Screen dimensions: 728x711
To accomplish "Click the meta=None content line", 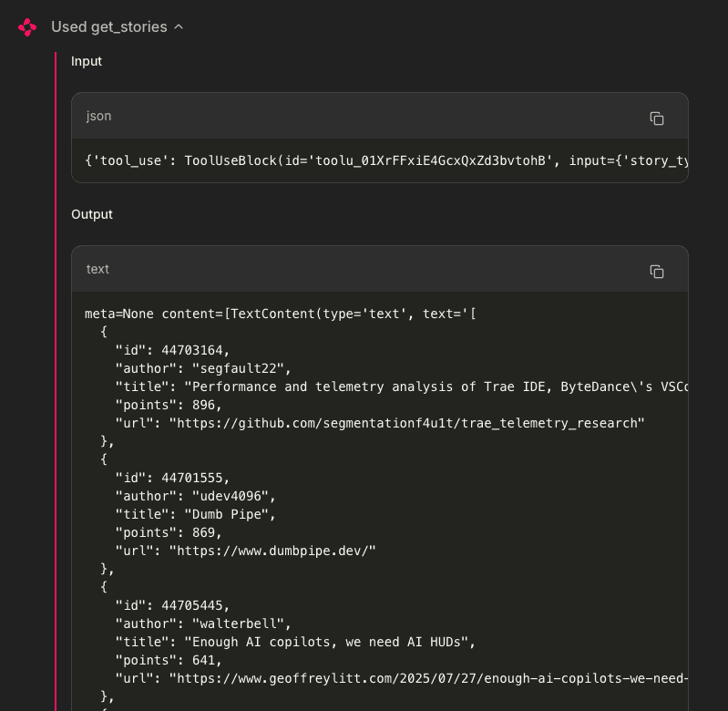I will [x=281, y=314].
